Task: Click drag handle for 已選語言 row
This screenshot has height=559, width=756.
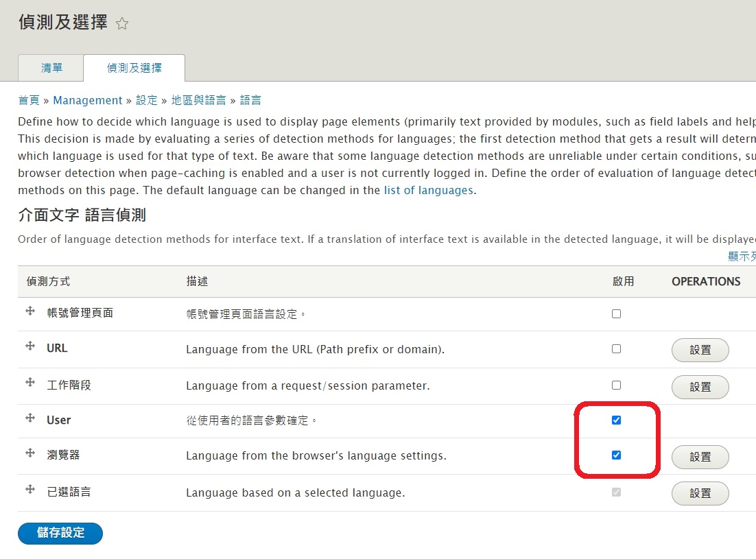Action: click(30, 490)
